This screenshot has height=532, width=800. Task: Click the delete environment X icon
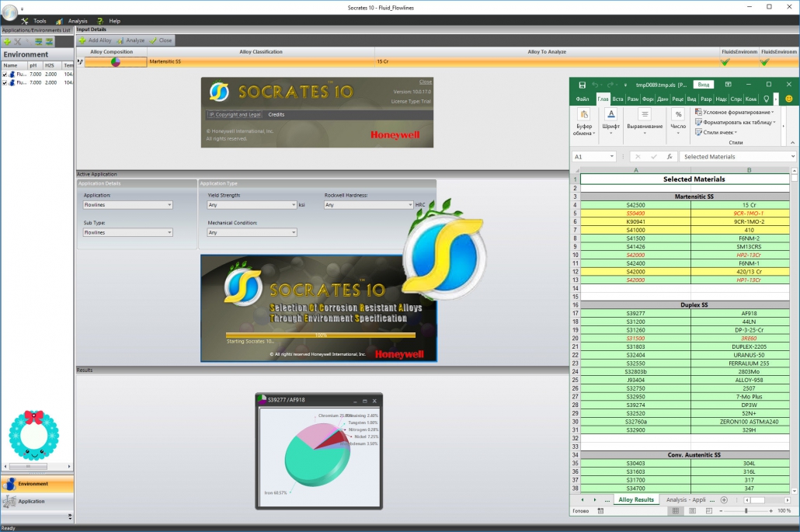(x=18, y=40)
